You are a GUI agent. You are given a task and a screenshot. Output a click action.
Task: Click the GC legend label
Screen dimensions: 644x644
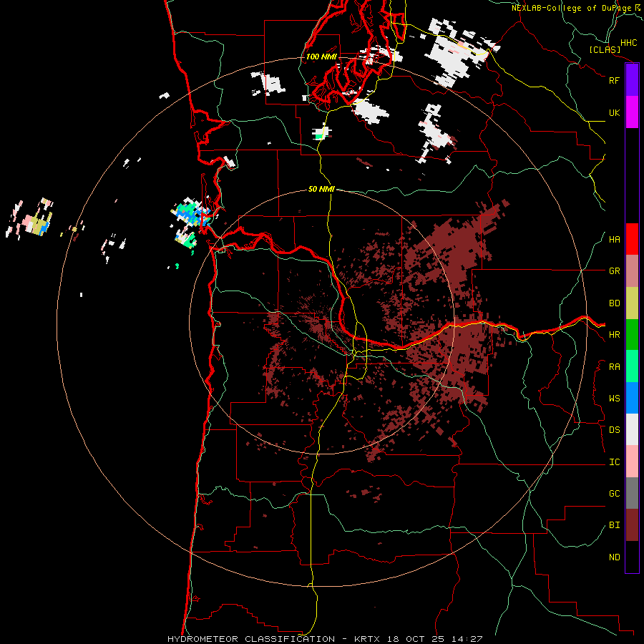pyautogui.click(x=615, y=493)
